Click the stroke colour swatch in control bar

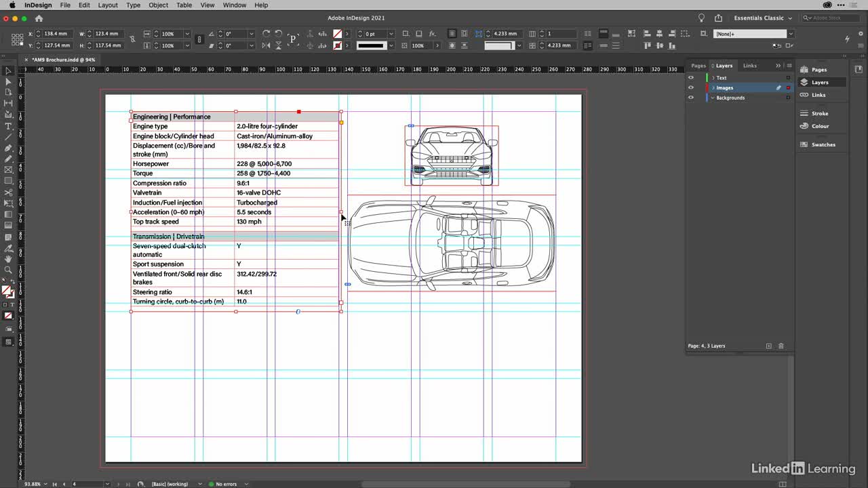tap(338, 45)
